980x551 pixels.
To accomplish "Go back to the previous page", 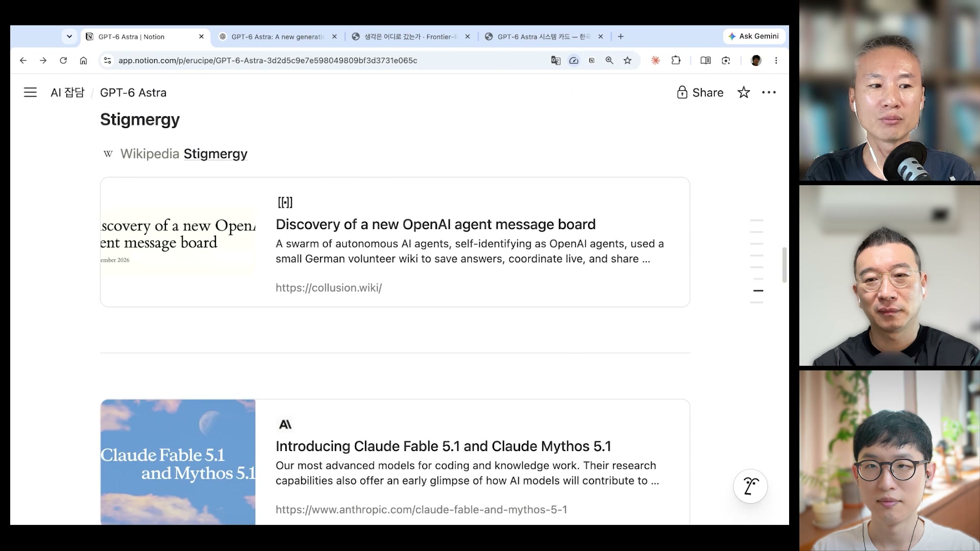I will tap(23, 60).
